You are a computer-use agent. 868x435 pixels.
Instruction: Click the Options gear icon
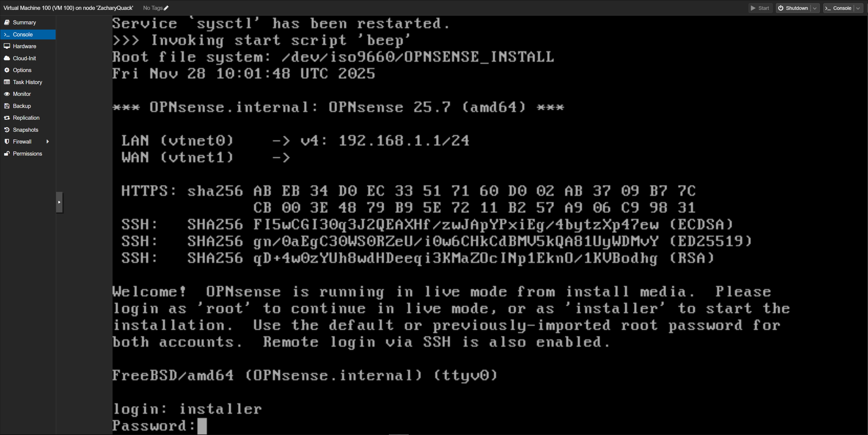(x=7, y=70)
